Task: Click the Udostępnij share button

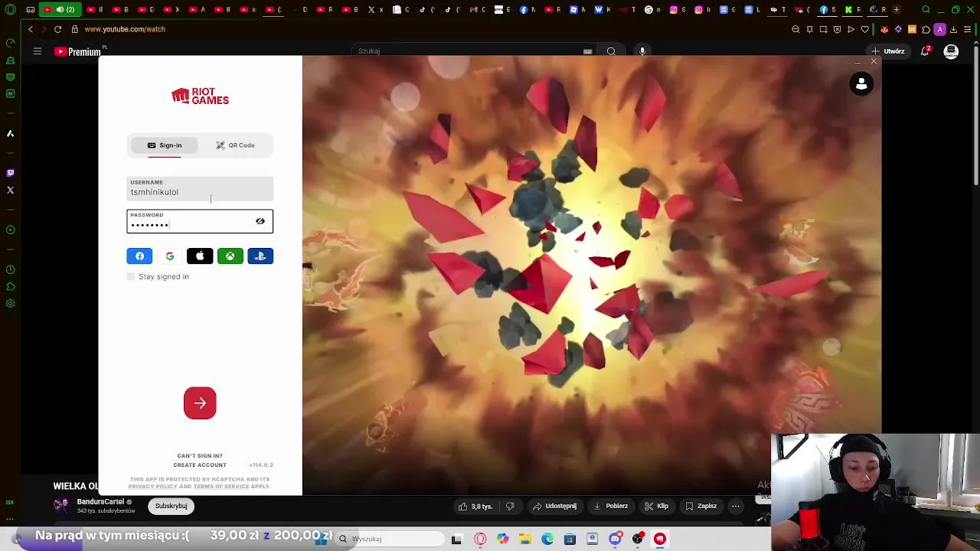Action: [x=554, y=506]
